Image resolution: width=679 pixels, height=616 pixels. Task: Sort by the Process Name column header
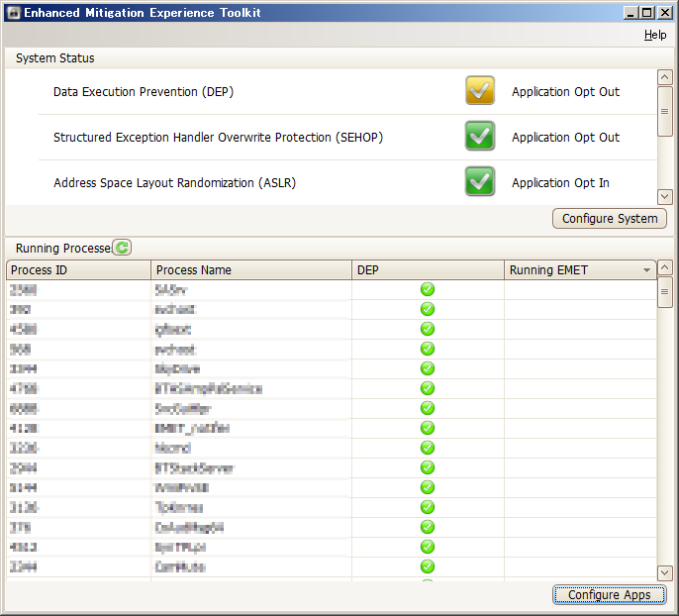(251, 269)
